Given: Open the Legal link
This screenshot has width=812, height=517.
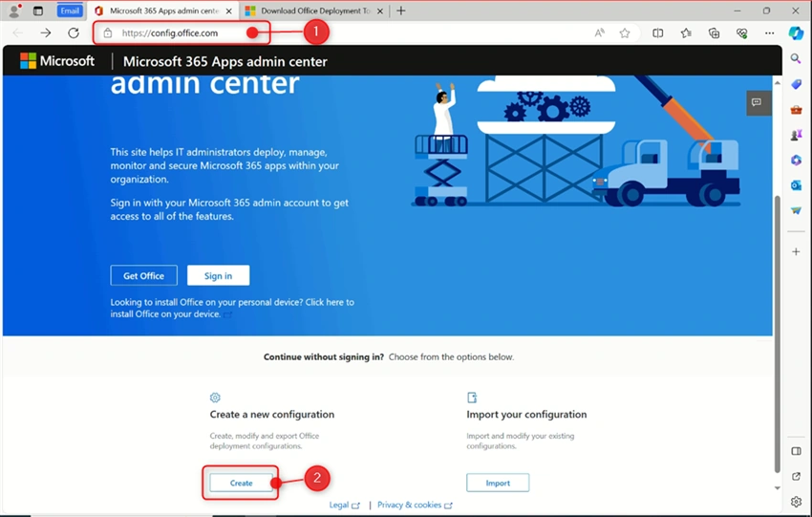Looking at the screenshot, I should (x=344, y=506).
